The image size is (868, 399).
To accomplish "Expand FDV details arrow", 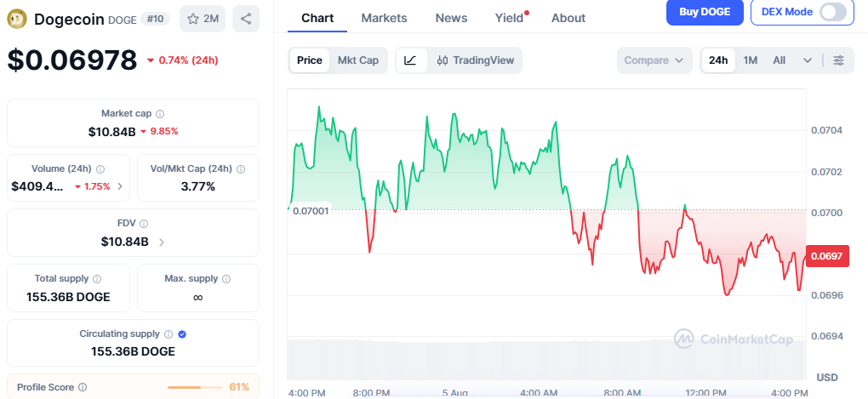I will tap(162, 242).
